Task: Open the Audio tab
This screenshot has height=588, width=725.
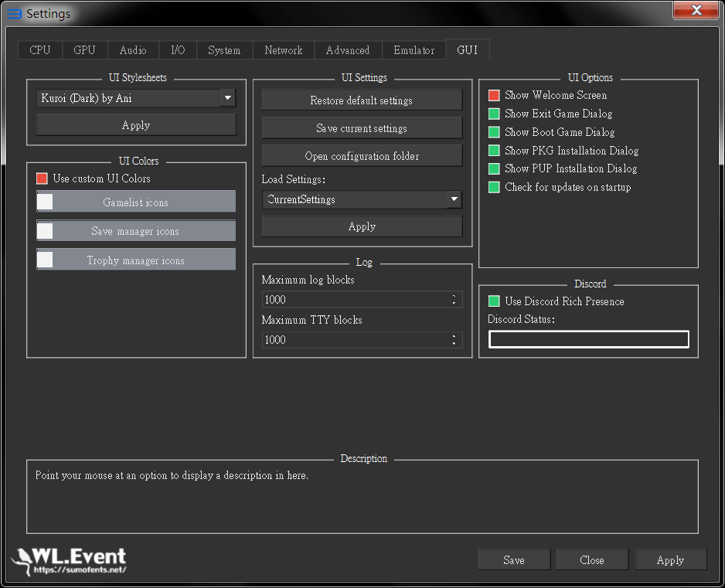Action: (133, 50)
